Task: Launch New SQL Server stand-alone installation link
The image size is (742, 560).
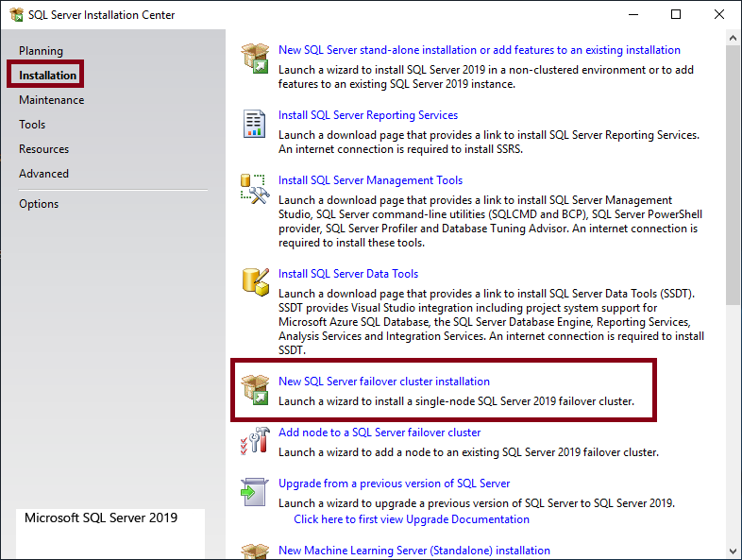Action: click(480, 50)
